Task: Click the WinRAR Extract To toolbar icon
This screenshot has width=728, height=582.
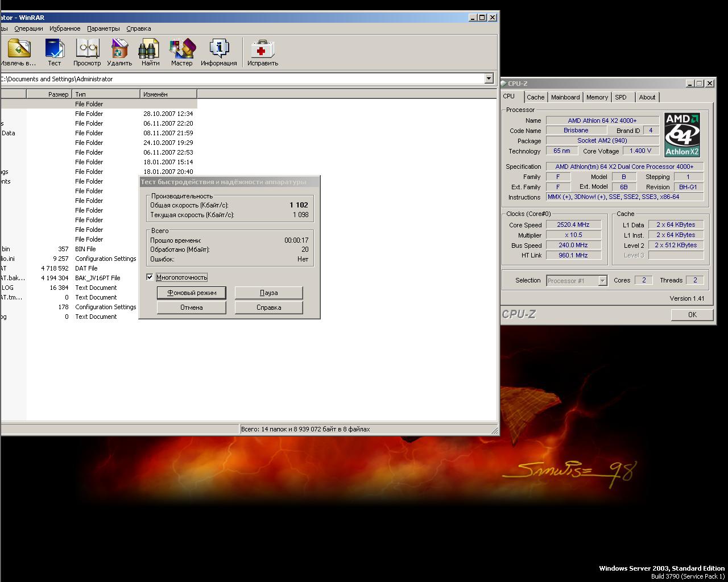Action: (x=18, y=52)
